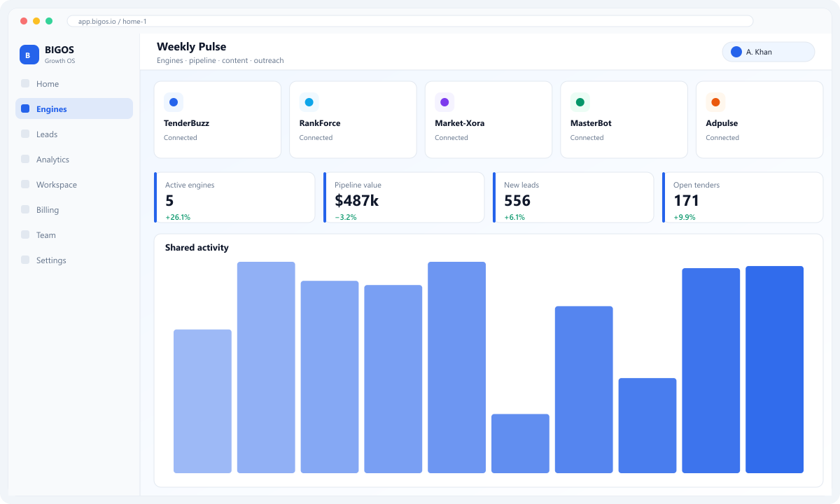Click the green window maximize dot
This screenshot has height=504, width=840.
tap(49, 21)
